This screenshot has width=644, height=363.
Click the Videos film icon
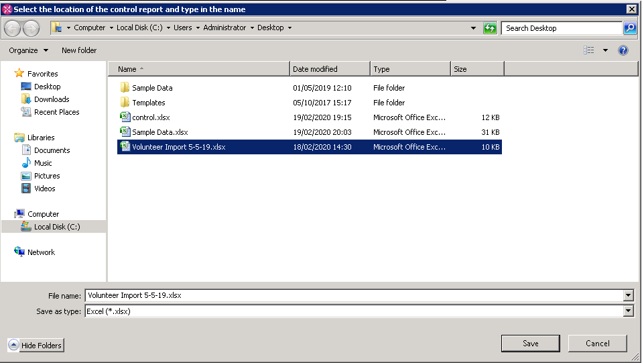coord(26,189)
